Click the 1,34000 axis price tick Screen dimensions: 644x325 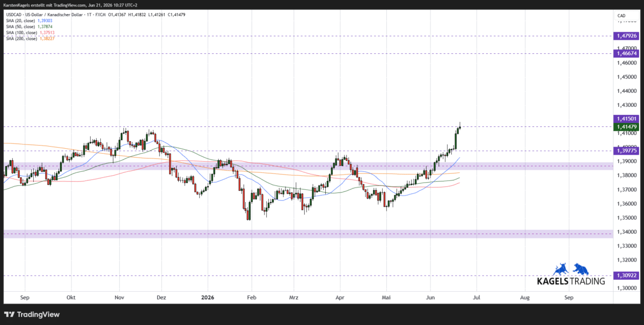[x=626, y=232]
